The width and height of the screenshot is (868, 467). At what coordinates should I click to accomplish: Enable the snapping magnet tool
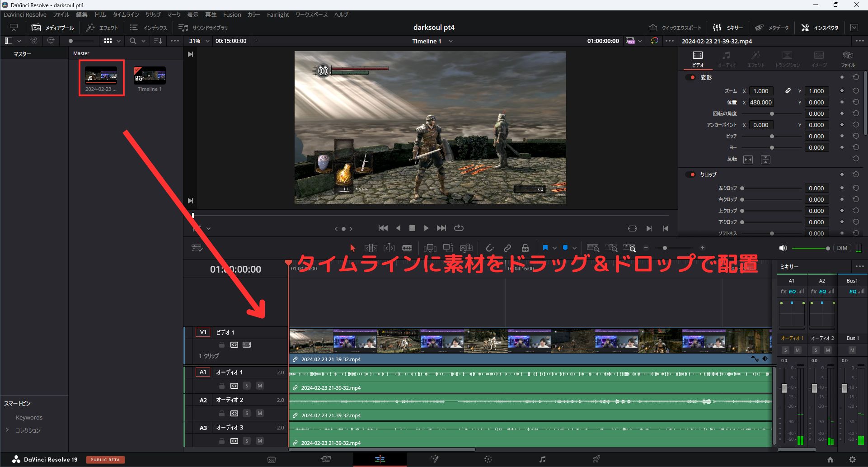pos(489,248)
